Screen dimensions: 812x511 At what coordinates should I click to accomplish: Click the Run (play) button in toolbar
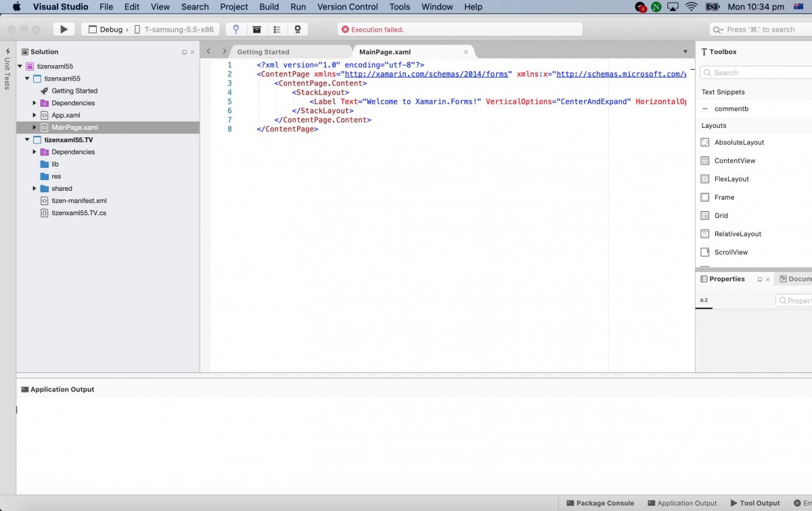(x=64, y=30)
